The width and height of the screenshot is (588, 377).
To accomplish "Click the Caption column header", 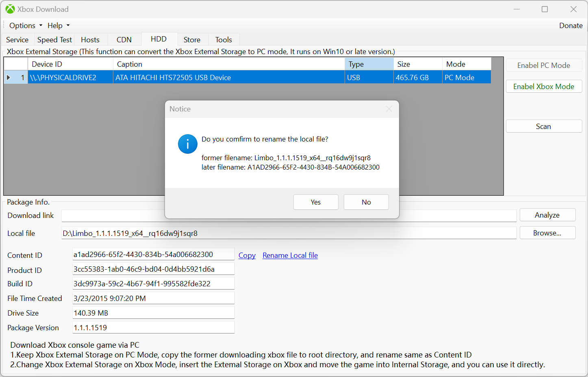I will point(229,64).
